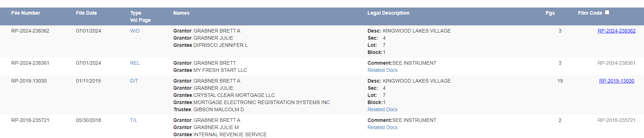Screen dimensions: 644x138
Task: Click D/T document type link
Action: [134, 81]
